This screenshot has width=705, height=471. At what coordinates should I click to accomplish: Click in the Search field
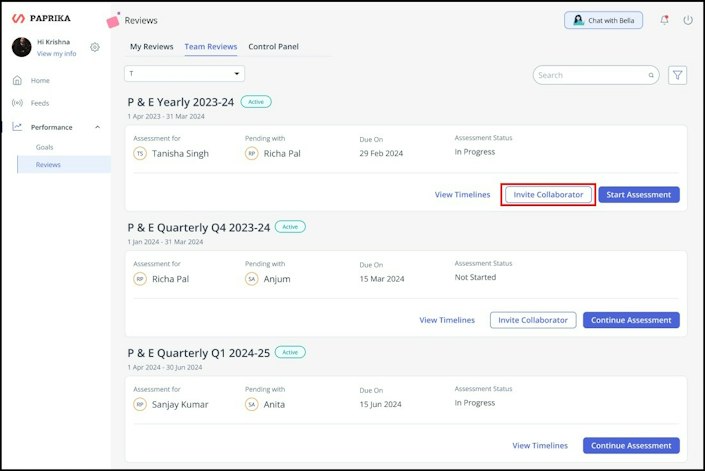coord(596,75)
